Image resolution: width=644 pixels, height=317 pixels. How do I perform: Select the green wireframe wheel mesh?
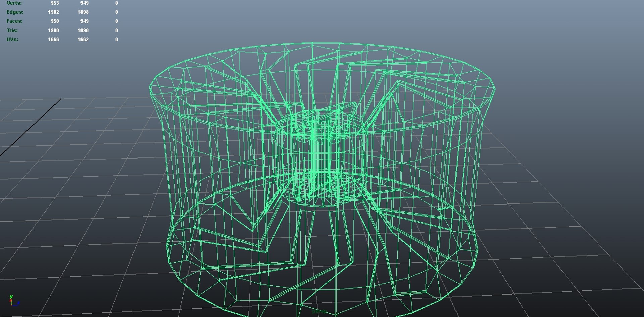click(322, 180)
